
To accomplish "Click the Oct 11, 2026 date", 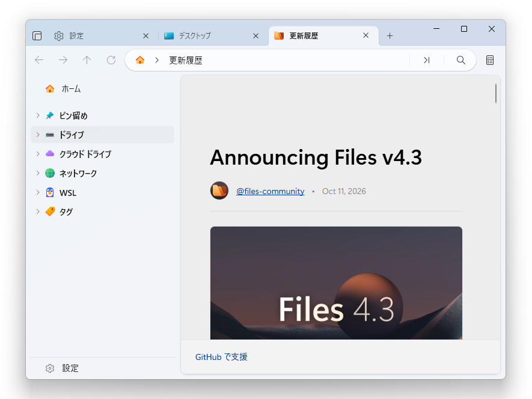I will 344,191.
